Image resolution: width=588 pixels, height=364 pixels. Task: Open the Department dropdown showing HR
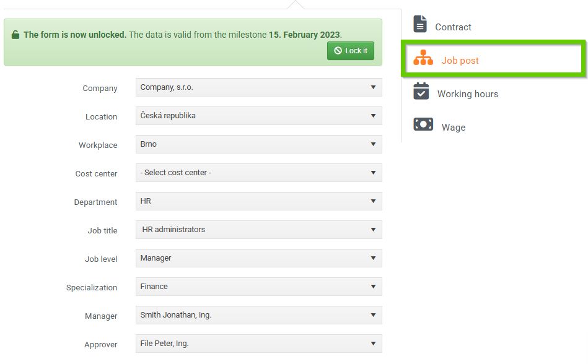coord(258,201)
